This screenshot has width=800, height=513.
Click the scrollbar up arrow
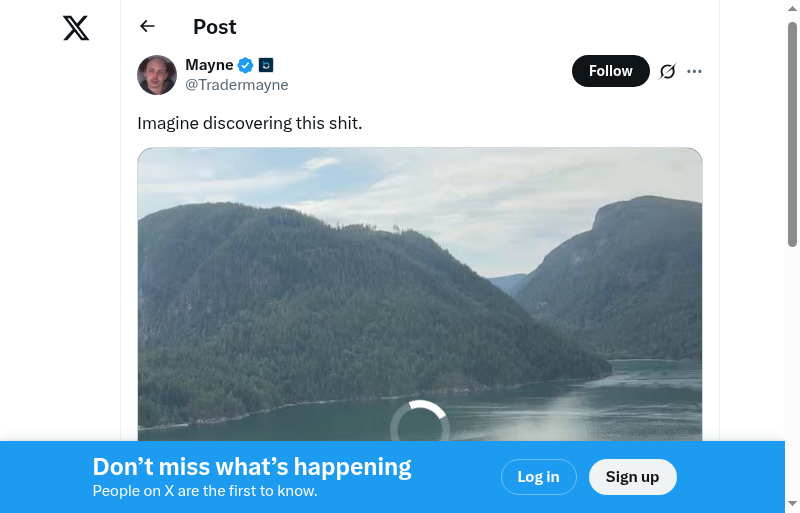click(792, 8)
